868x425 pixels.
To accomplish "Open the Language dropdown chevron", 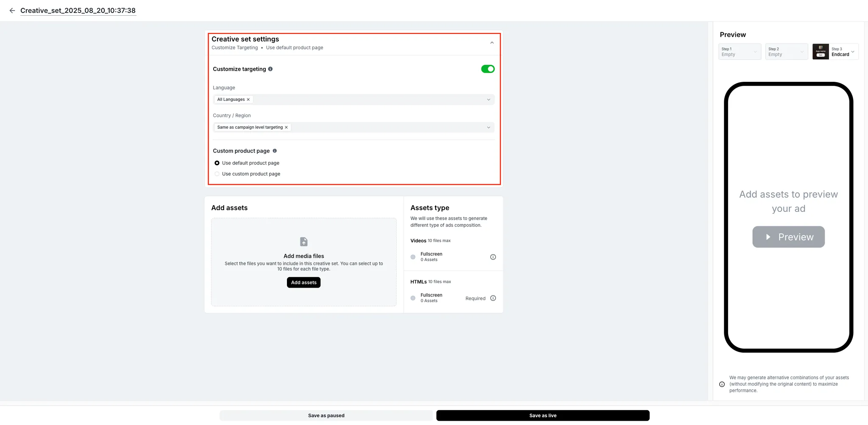I will click(489, 100).
